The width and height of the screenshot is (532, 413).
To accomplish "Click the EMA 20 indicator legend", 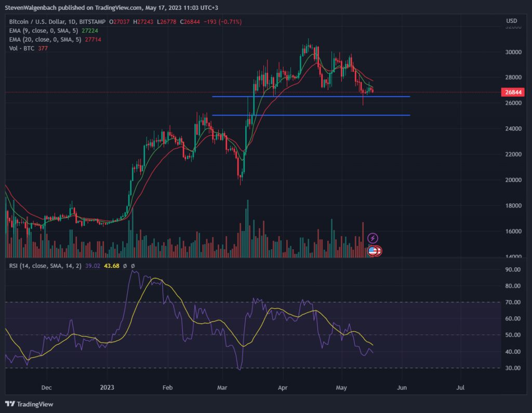I will coord(45,40).
